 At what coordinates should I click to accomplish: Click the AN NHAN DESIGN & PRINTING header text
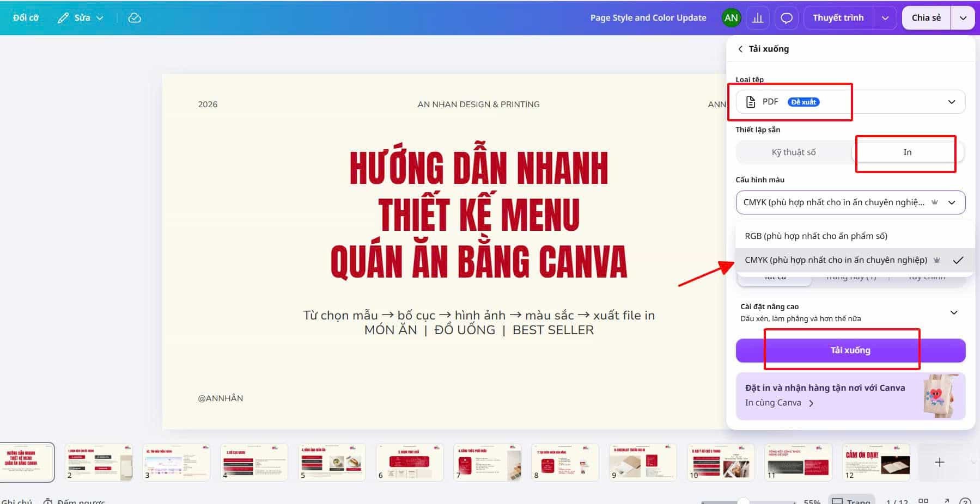click(478, 105)
